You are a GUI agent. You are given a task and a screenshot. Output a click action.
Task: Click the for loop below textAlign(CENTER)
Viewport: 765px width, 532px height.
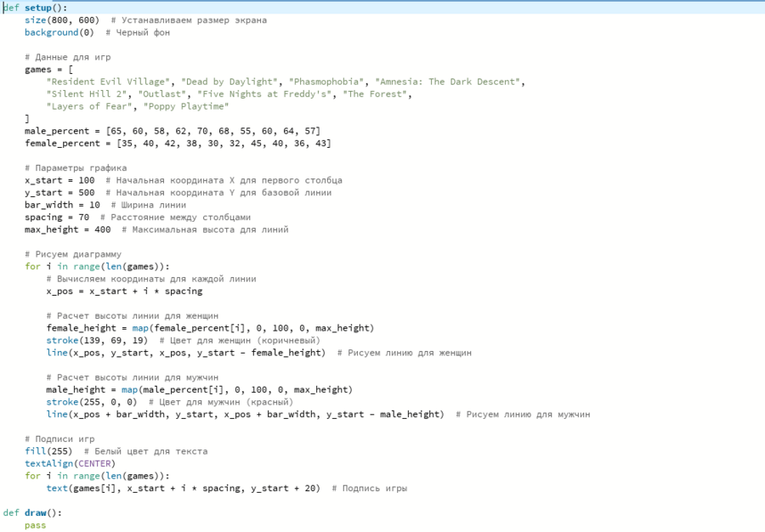coord(97,477)
